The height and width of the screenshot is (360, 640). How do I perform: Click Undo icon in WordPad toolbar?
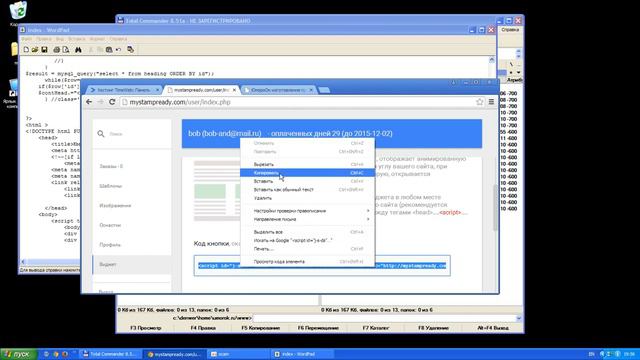click(118, 50)
